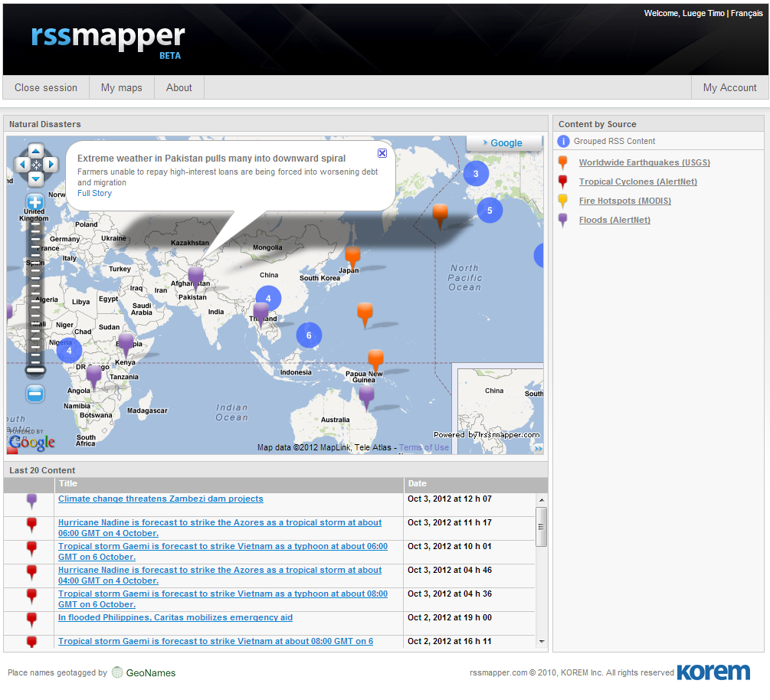Switch the site language to Français
Image resolution: width=770 pixels, height=700 pixels.
[x=746, y=13]
